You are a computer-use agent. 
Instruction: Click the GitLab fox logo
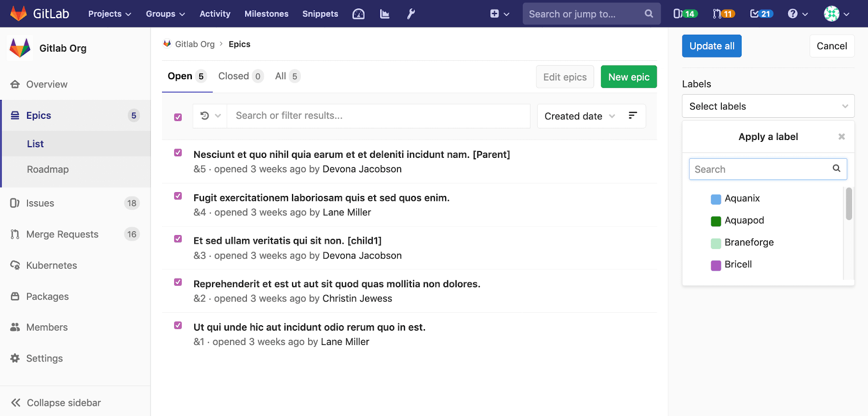pos(18,14)
